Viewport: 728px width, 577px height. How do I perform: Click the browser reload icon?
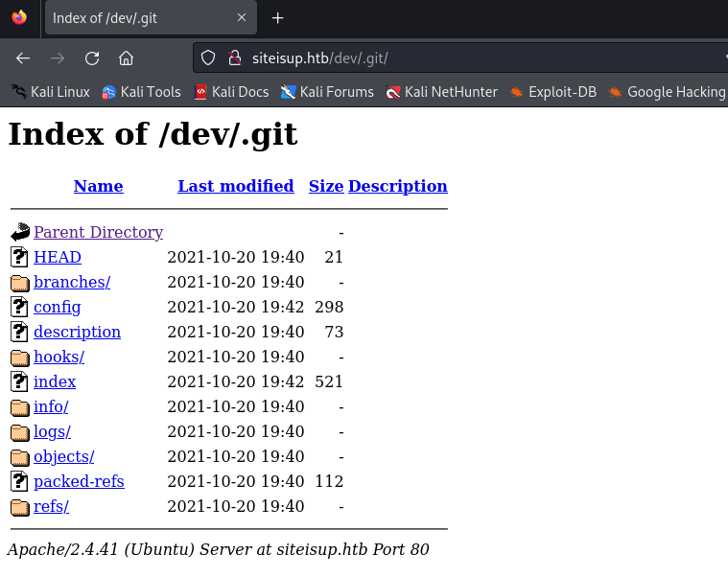(x=92, y=58)
